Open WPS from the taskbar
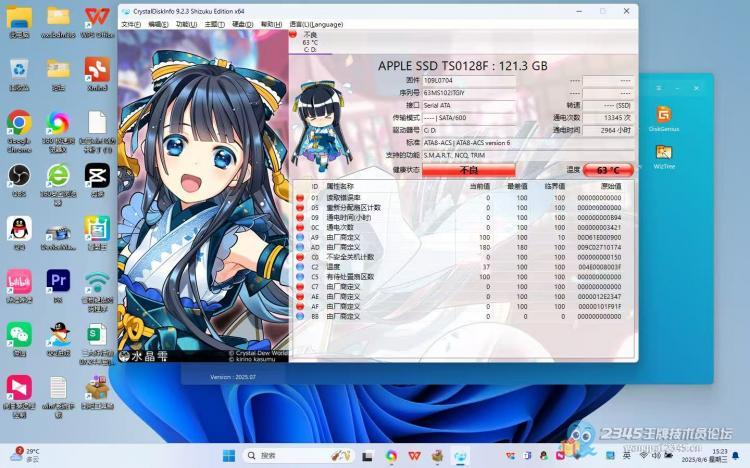 (x=414, y=456)
